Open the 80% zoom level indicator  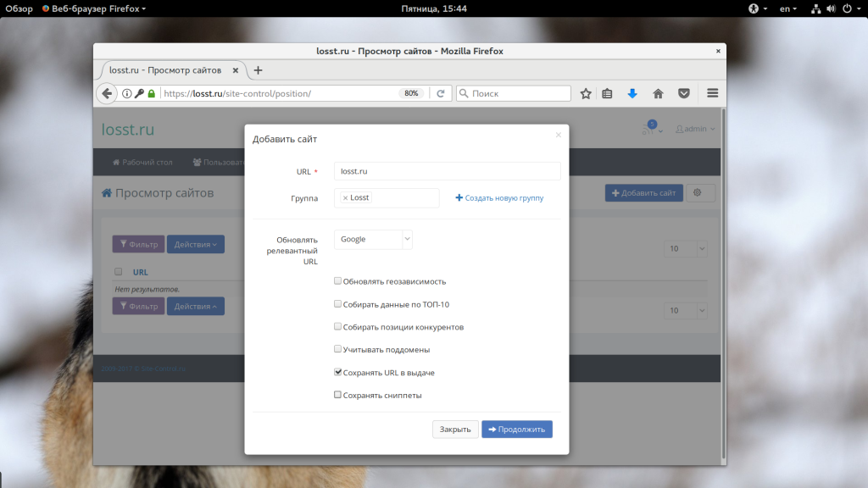point(411,93)
